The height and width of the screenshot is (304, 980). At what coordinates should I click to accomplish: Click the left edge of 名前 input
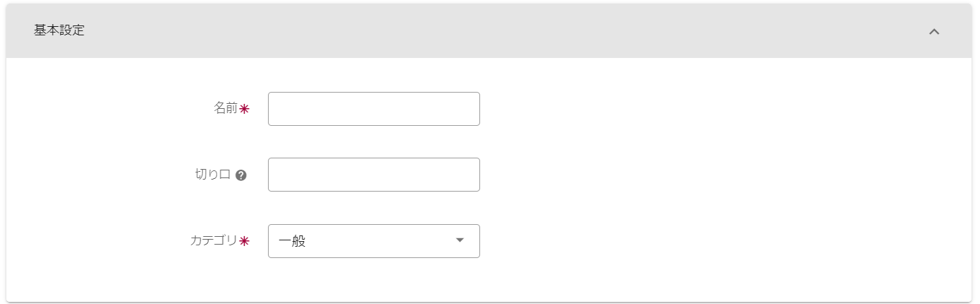(x=274, y=109)
